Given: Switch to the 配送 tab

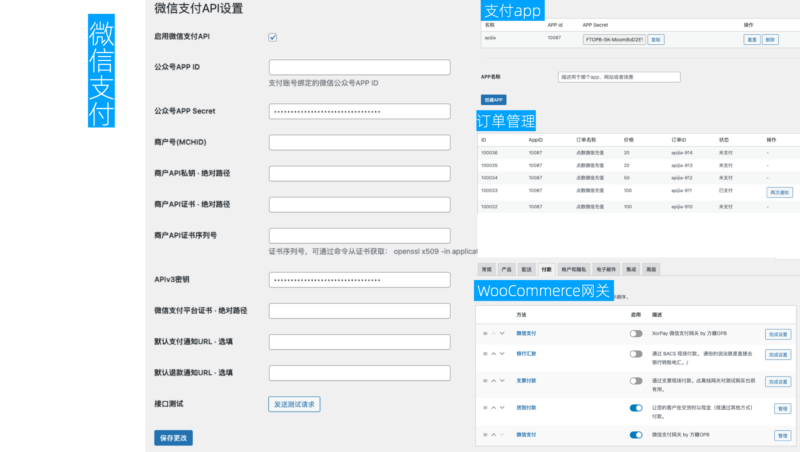Looking at the screenshot, I should point(526,269).
